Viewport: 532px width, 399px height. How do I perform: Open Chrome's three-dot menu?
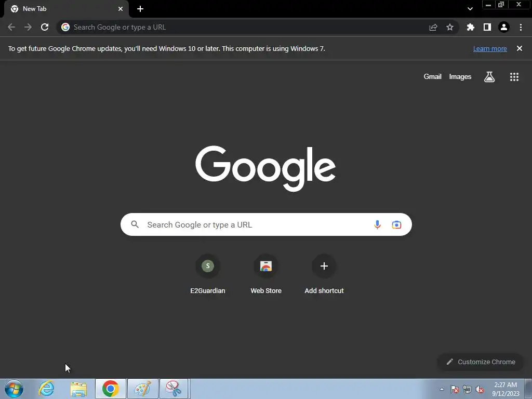pyautogui.click(x=521, y=27)
